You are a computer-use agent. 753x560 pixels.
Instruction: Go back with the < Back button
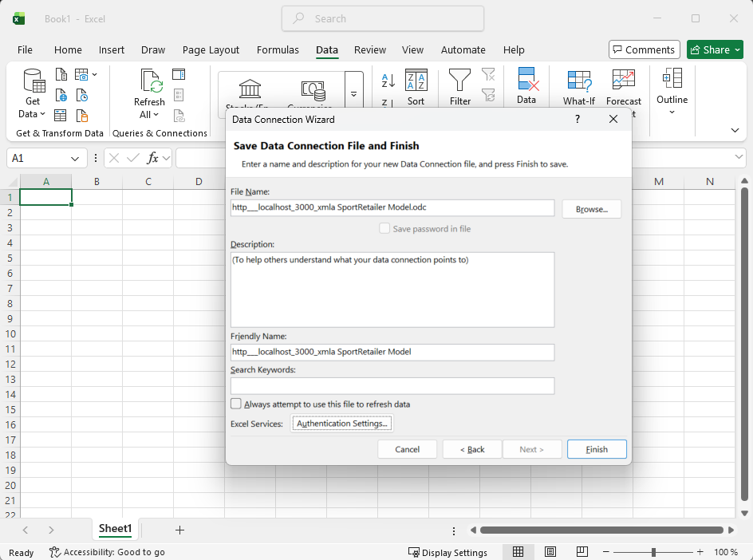point(472,449)
